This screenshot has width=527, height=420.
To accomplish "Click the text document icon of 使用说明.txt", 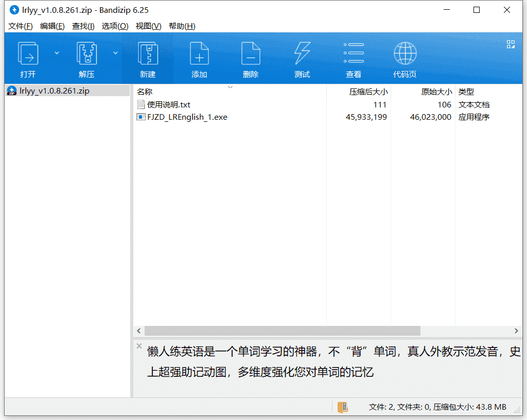I will [x=141, y=105].
